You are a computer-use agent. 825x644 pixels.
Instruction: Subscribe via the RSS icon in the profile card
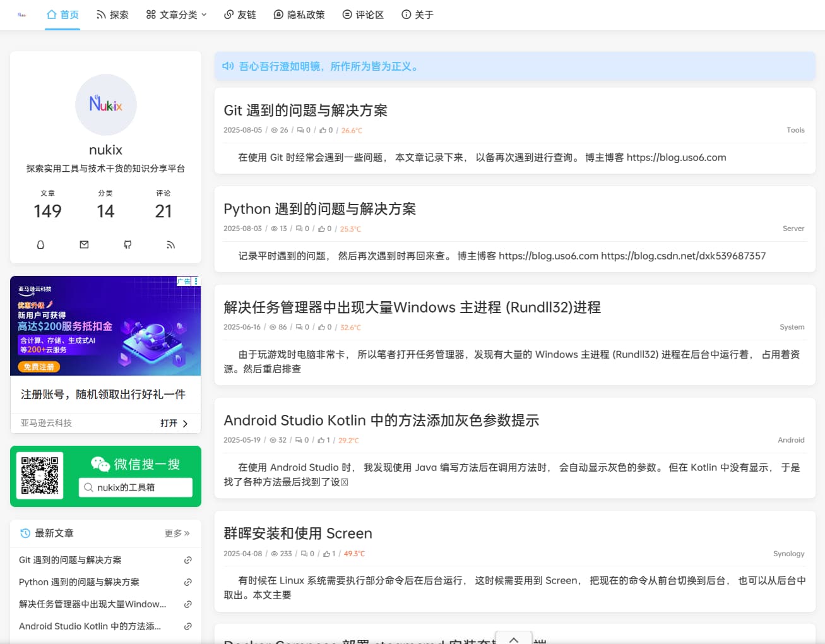point(170,244)
